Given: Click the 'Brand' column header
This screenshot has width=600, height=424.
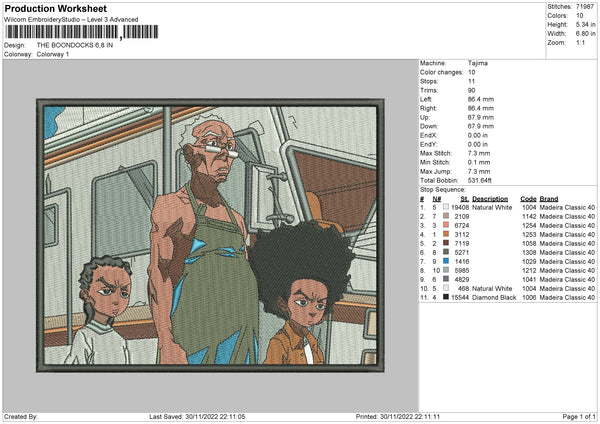Looking at the screenshot, I should pos(549,199).
